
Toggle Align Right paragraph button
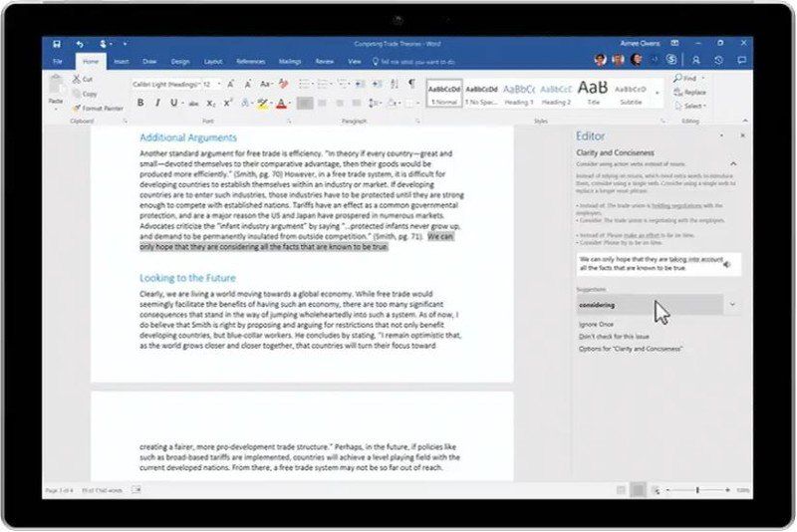(x=340, y=104)
